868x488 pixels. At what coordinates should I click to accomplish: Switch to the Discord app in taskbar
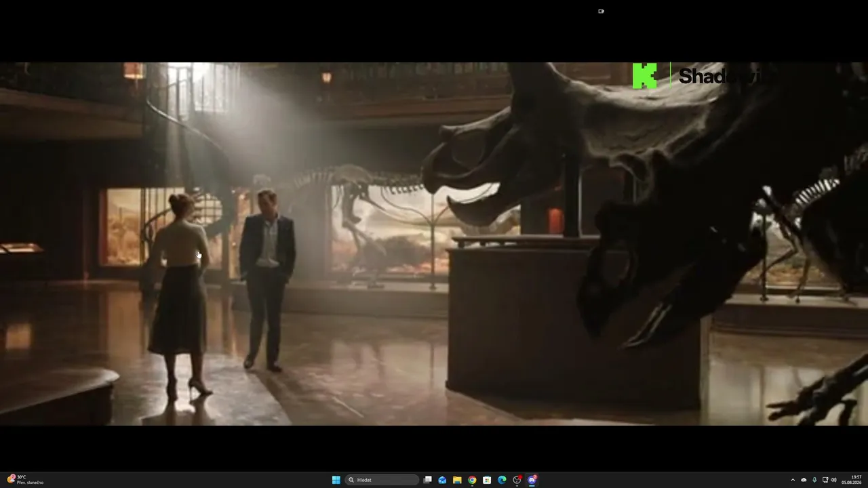532,480
